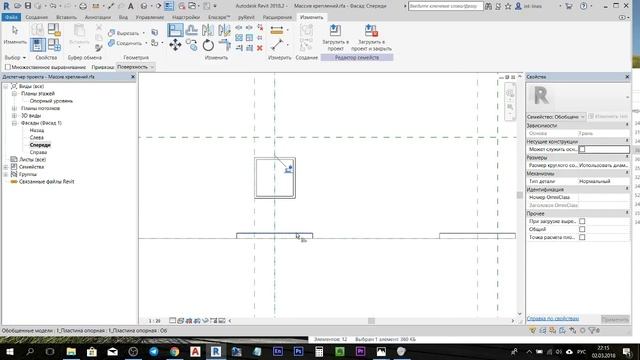Click the Save icon in the quick toolbar
640x360 pixels.
tap(28, 6)
